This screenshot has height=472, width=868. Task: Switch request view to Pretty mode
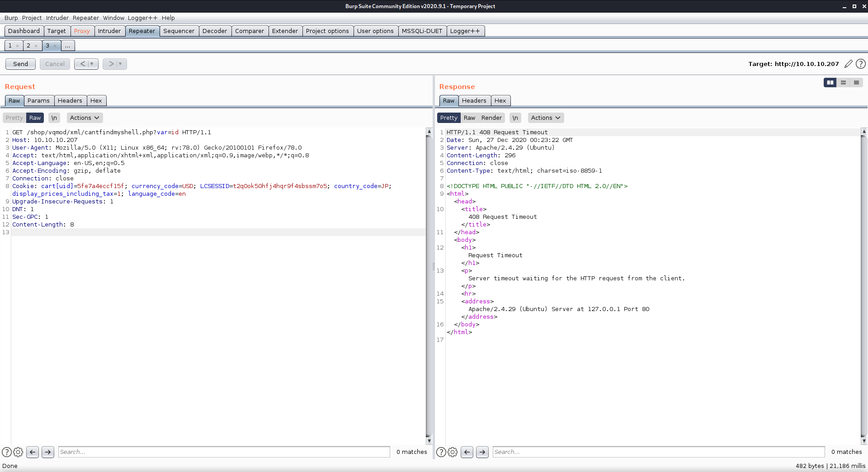(14, 118)
